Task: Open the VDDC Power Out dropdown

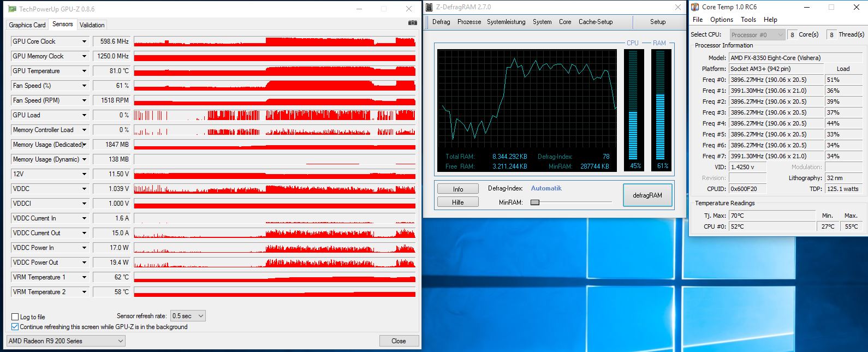Action: click(84, 262)
